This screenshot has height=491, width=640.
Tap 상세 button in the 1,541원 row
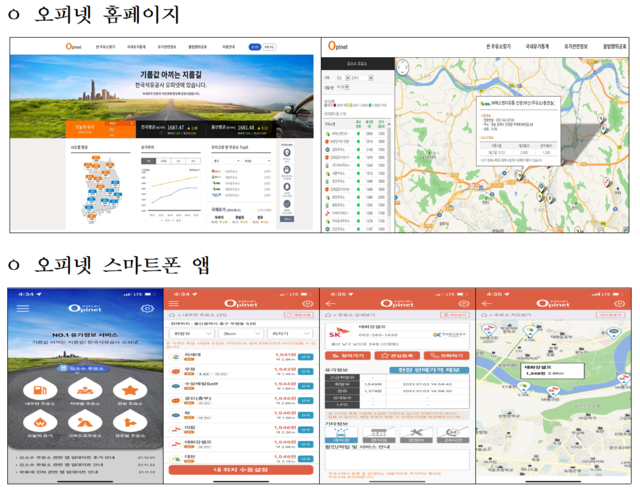point(305,357)
